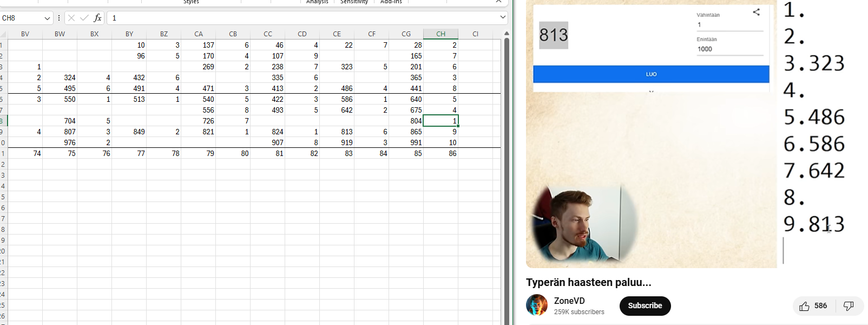Click the cell containing 991
The height and width of the screenshot is (325, 868).
tap(406, 142)
